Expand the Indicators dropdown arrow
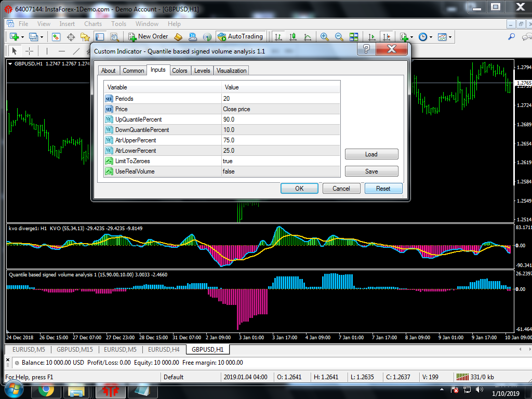This screenshot has width=532, height=399. 411,37
